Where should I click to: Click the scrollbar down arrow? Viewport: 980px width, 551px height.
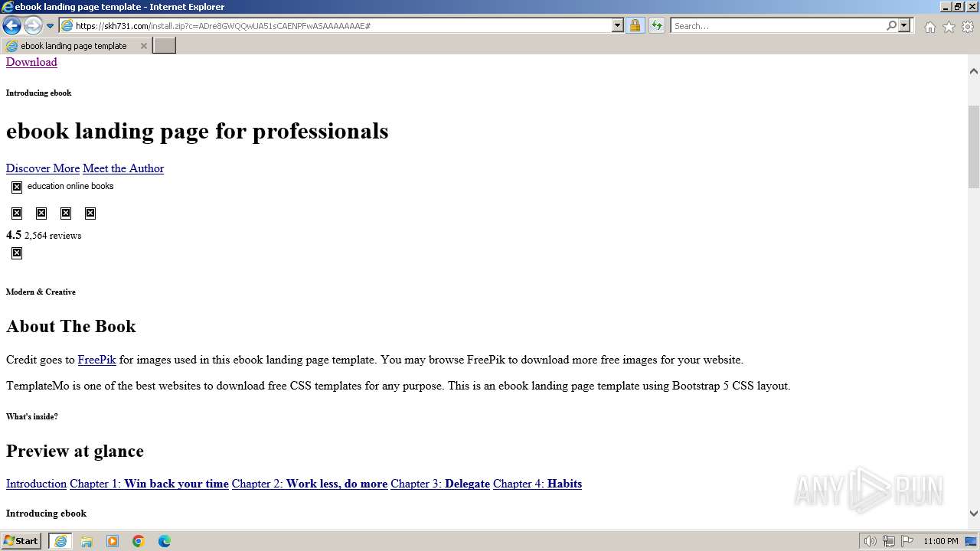pos(974,514)
